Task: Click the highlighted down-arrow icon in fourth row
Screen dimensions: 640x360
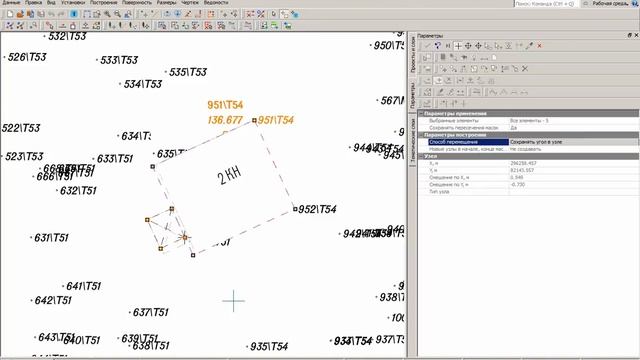Action: (439, 80)
